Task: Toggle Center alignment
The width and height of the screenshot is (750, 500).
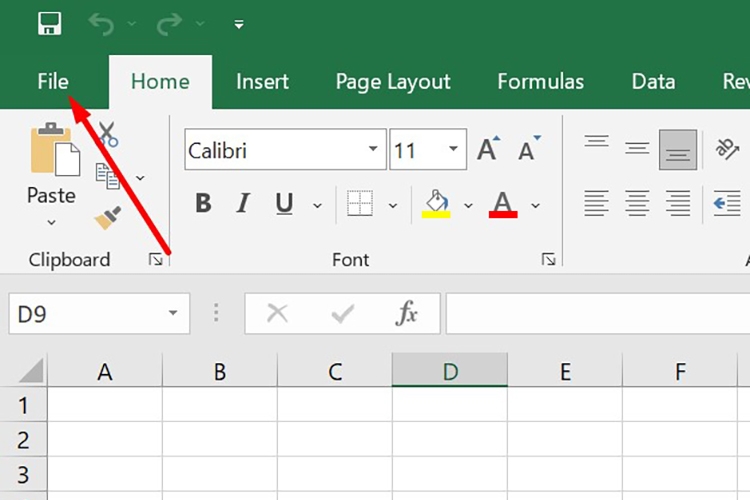Action: coord(637,203)
